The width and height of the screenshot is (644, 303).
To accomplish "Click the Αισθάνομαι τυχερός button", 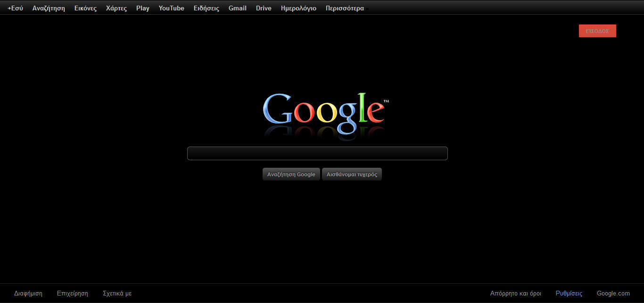I will pyautogui.click(x=352, y=174).
